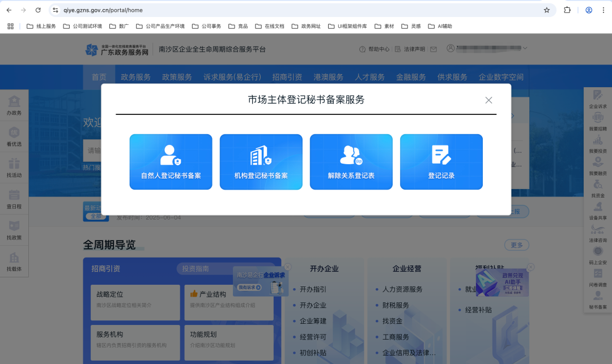The height and width of the screenshot is (364, 612).
Task: Switch to the 金融服务 navigation tab
Action: tap(411, 76)
